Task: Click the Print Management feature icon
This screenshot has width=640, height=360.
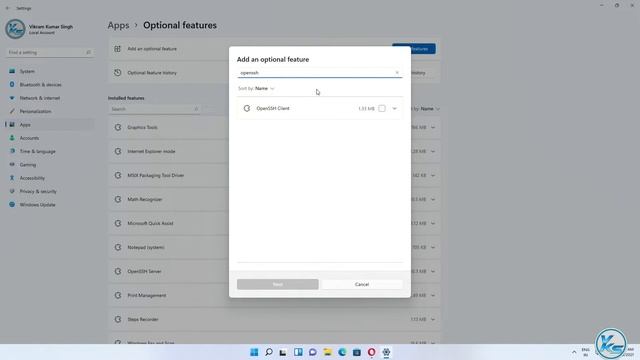Action: (118, 296)
